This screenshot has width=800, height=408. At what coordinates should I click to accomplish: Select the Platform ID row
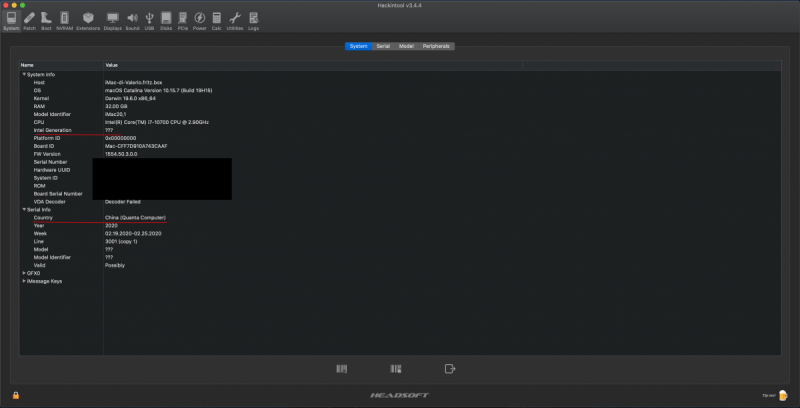pyautogui.click(x=400, y=138)
